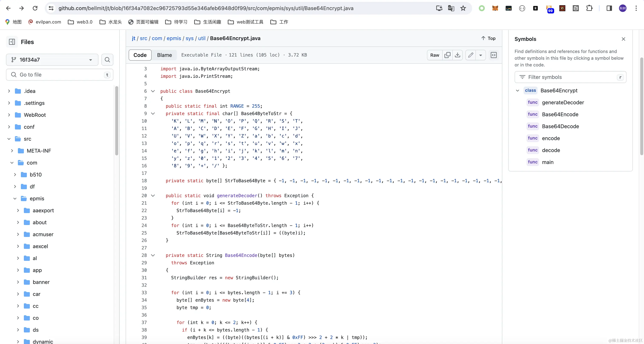This screenshot has height=344, width=644.
Task: Open site information icon in address bar
Action: [x=51, y=8]
